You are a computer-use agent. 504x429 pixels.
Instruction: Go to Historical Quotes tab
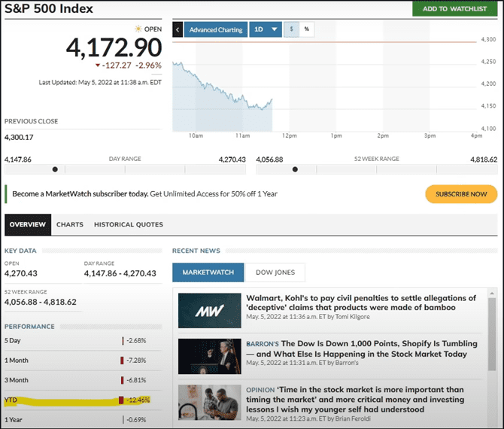[128, 224]
